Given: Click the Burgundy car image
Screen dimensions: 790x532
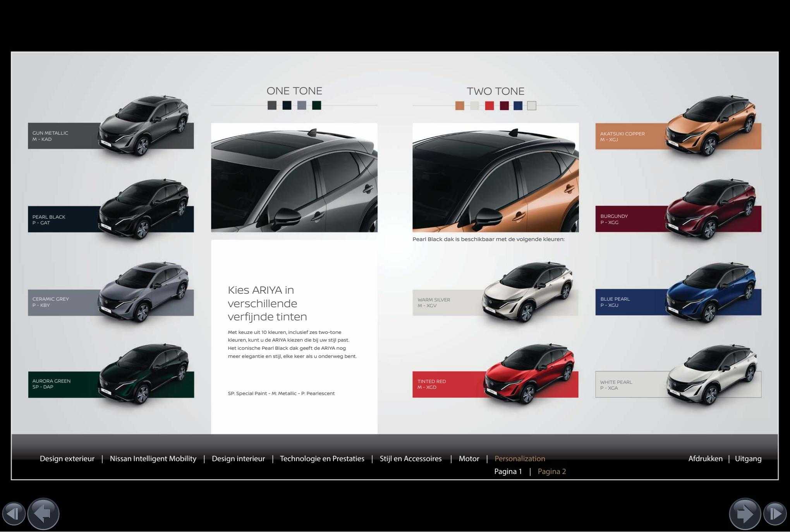Looking at the screenshot, I should [x=711, y=209].
